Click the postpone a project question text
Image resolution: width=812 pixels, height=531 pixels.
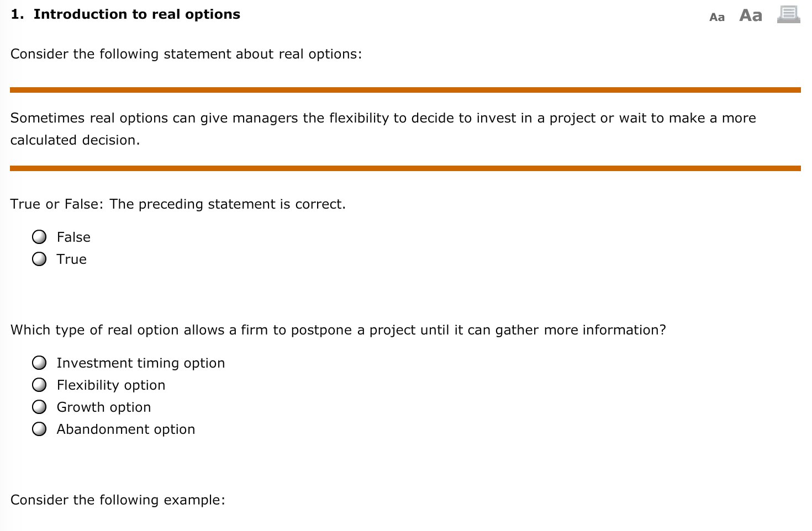click(339, 330)
